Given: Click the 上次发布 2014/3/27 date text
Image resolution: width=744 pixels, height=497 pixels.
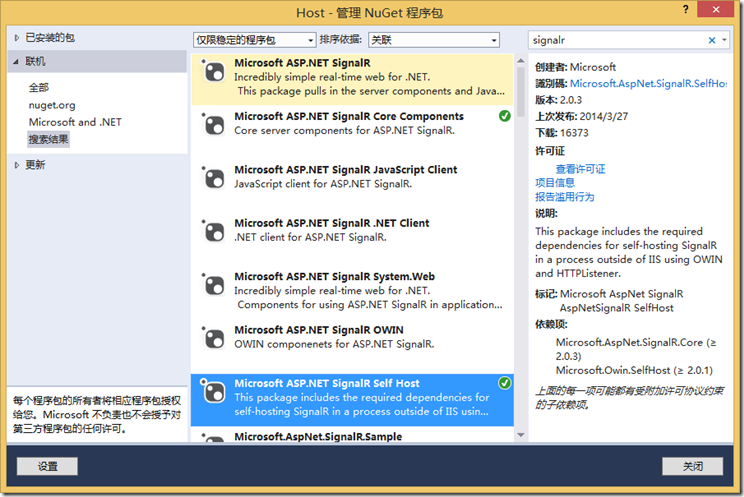Looking at the screenshot, I should point(582,116).
